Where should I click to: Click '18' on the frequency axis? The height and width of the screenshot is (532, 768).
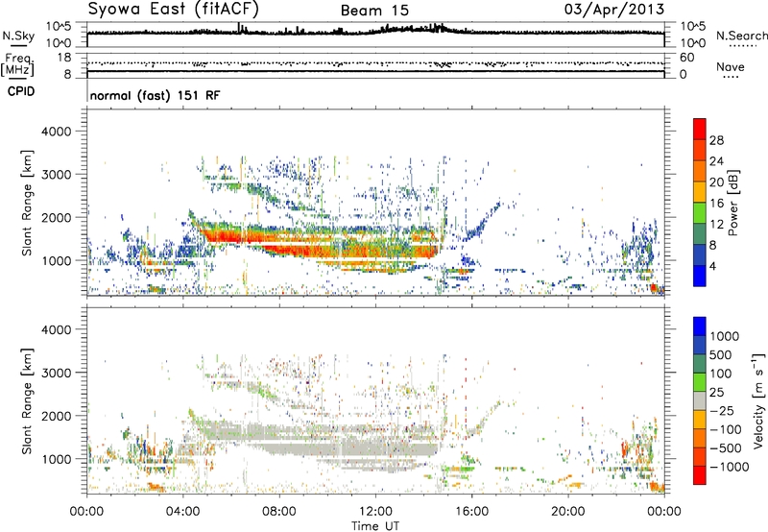(x=64, y=58)
